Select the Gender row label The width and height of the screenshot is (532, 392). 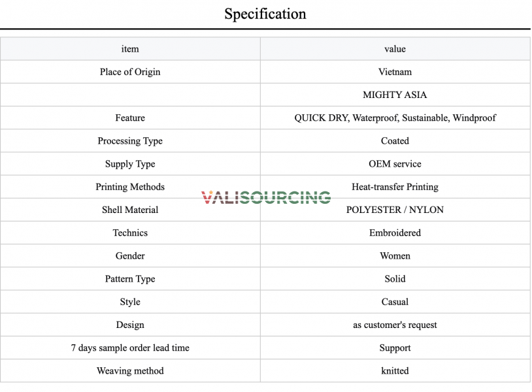pos(130,255)
